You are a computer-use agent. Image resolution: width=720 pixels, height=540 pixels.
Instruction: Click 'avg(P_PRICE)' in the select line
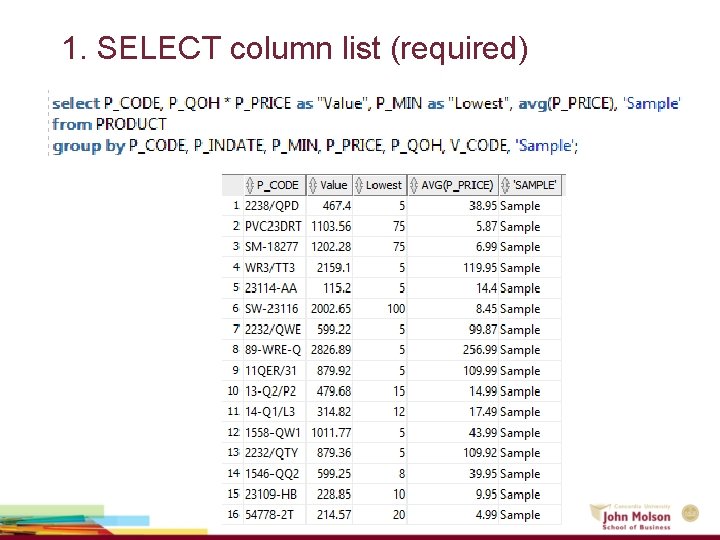click(x=567, y=103)
